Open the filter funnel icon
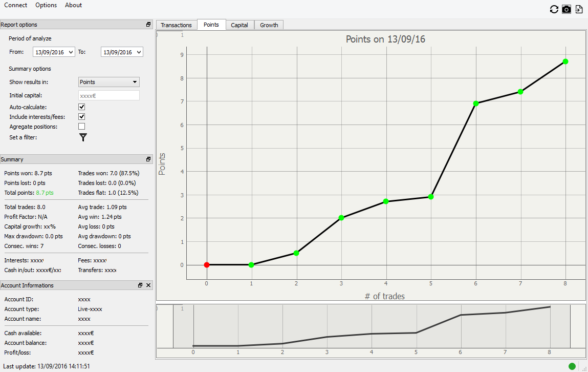This screenshot has width=588, height=372. point(83,137)
